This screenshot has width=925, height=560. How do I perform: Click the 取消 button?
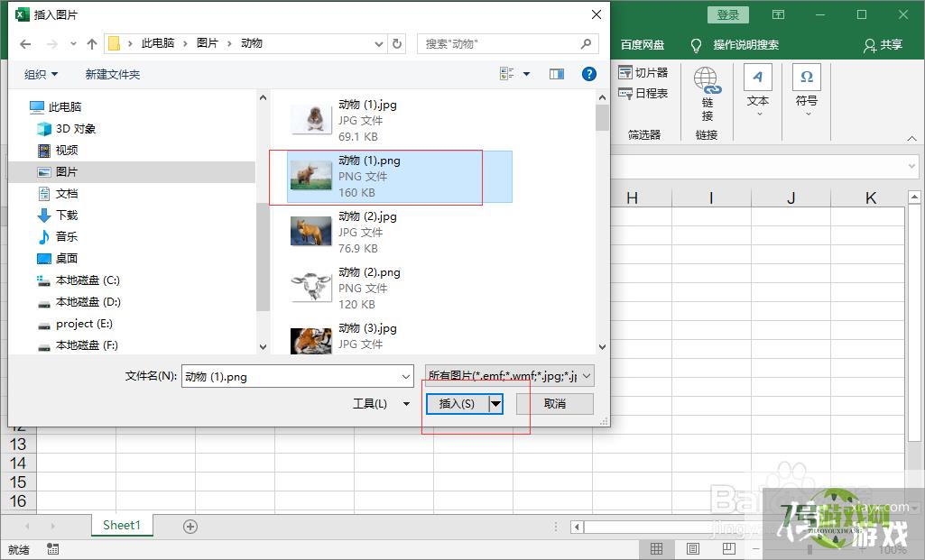tap(554, 404)
